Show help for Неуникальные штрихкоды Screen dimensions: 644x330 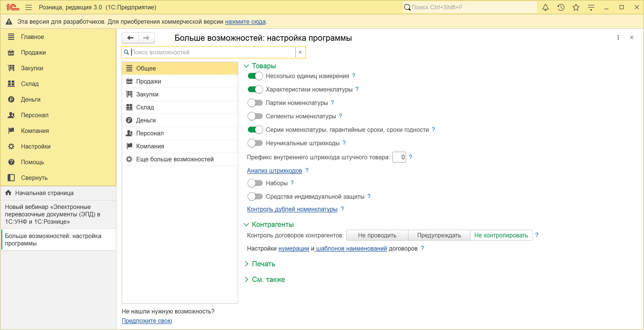coord(344,143)
